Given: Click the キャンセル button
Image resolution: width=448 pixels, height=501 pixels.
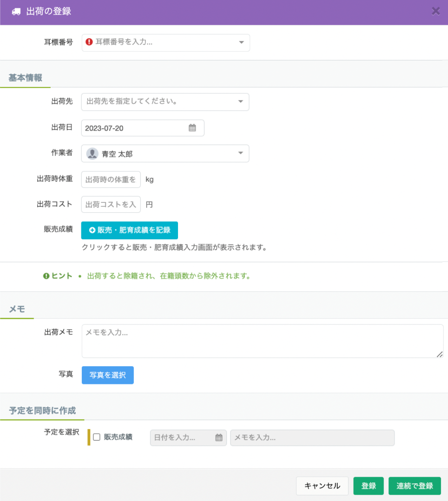Looking at the screenshot, I should 322,486.
